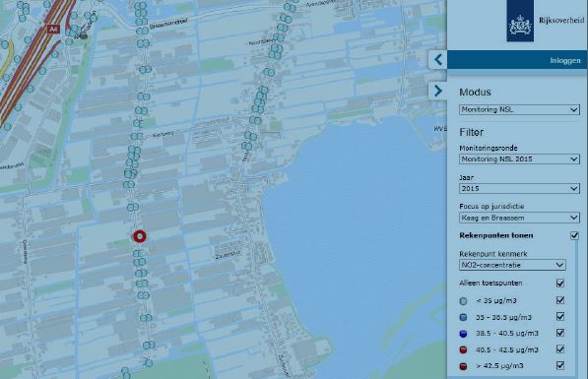588x379 pixels.
Task: Open the Monitoringsronde dropdown
Action: [519, 159]
